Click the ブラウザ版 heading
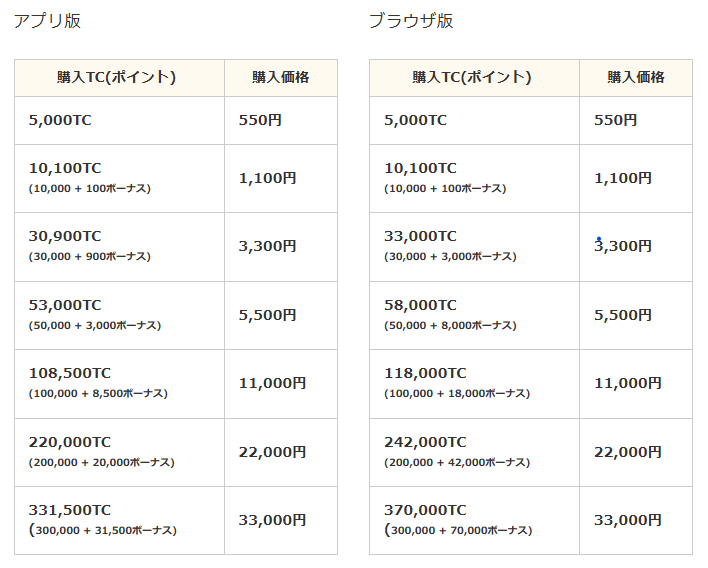This screenshot has width=708, height=568. tap(411, 21)
